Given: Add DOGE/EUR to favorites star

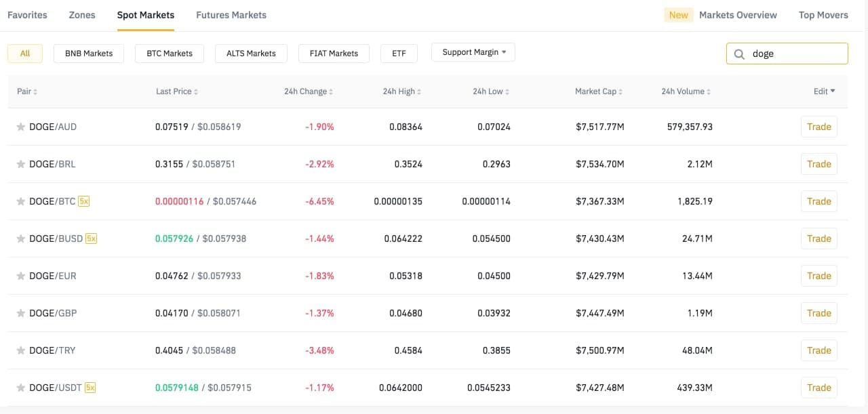Looking at the screenshot, I should [x=21, y=276].
